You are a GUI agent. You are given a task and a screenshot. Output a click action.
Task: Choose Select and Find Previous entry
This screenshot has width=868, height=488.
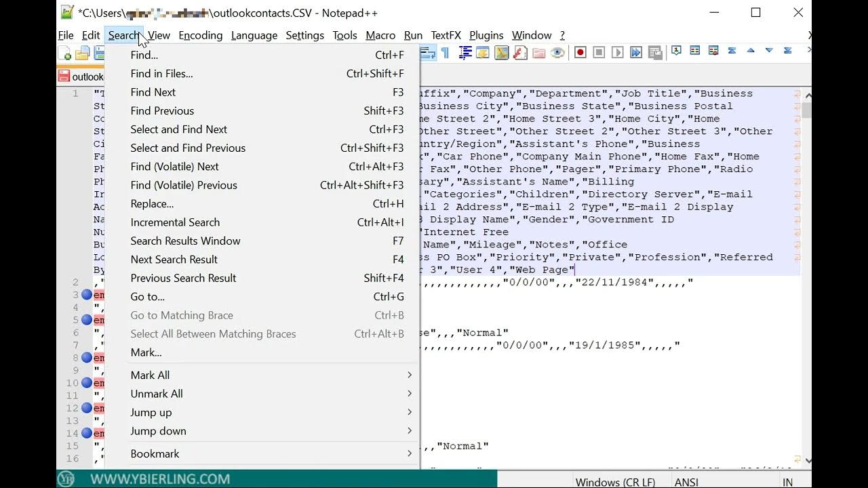tap(262, 148)
